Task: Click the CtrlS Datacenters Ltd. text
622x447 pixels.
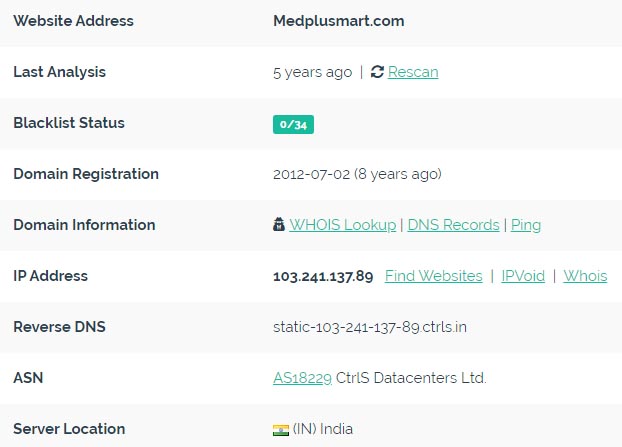Action: (x=411, y=378)
